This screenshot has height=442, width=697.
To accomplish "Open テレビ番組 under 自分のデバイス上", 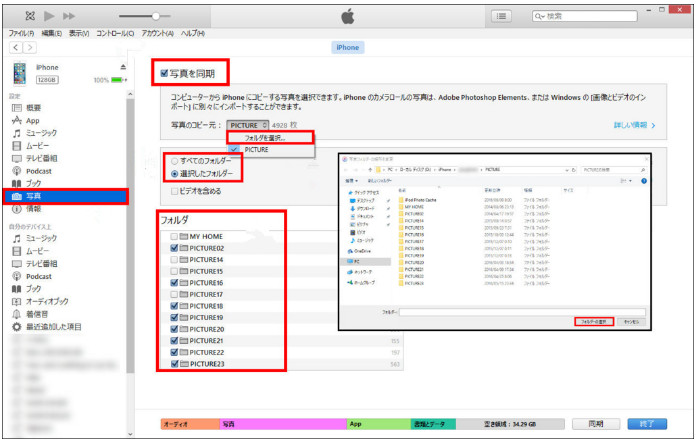I will 41,264.
